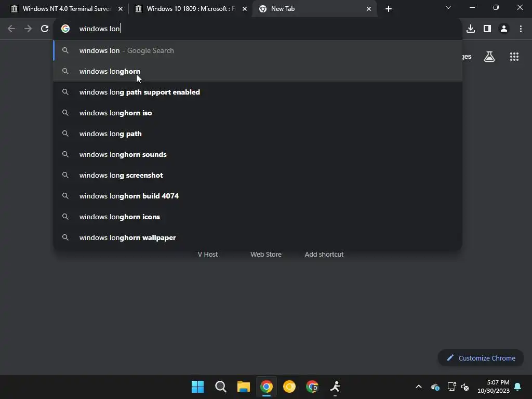Open the tab search chevron
This screenshot has width=532, height=399.
click(448, 7)
